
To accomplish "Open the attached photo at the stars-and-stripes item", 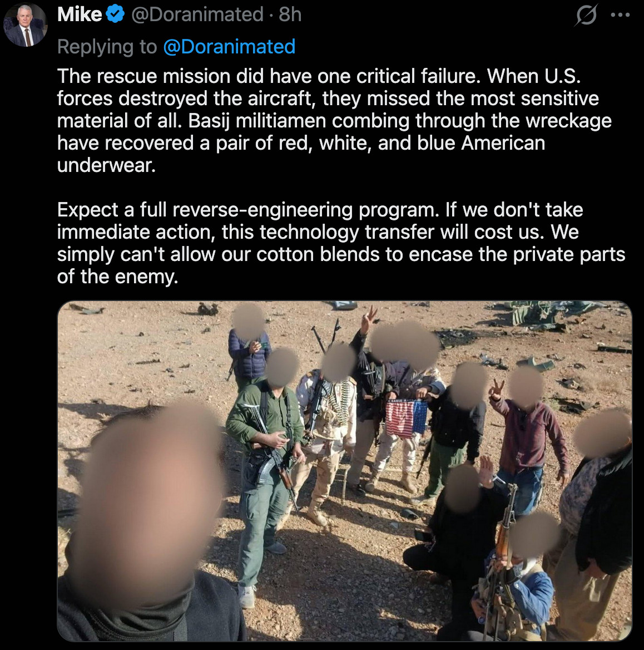I will pyautogui.click(x=407, y=418).
